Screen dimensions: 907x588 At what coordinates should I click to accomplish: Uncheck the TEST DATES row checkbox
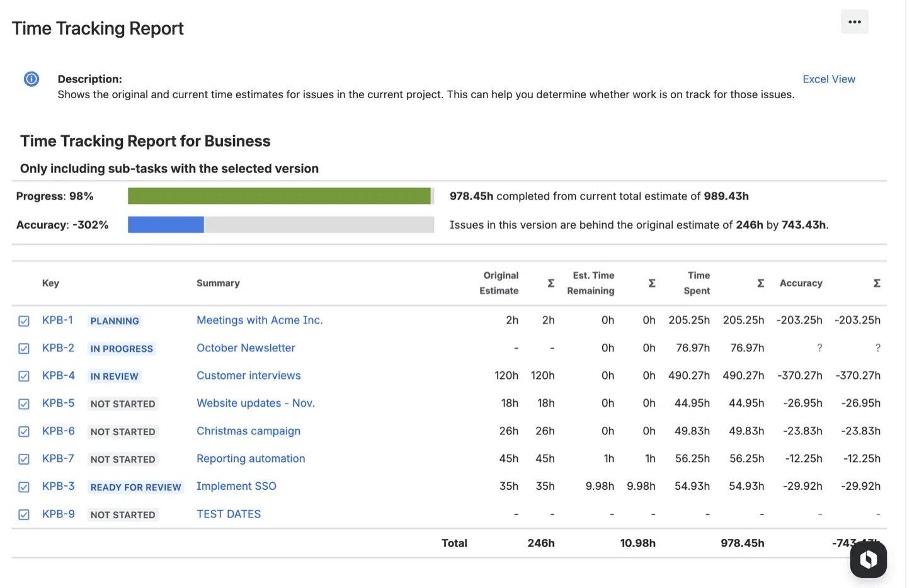(x=23, y=514)
